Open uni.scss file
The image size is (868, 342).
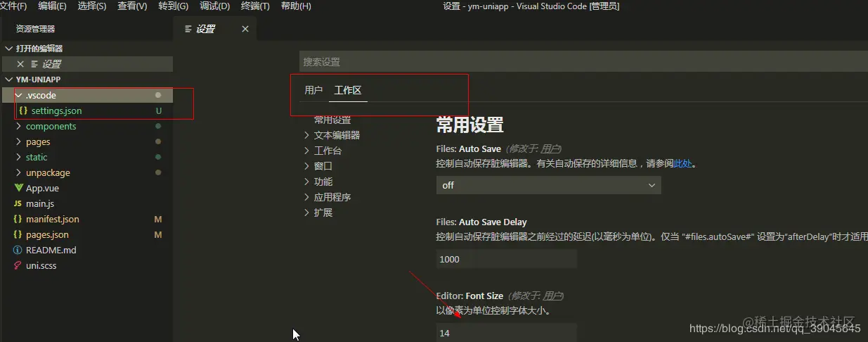(41, 265)
